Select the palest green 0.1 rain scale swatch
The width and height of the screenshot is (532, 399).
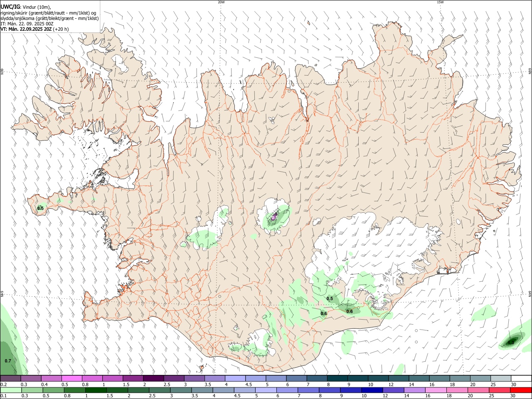click(11, 390)
